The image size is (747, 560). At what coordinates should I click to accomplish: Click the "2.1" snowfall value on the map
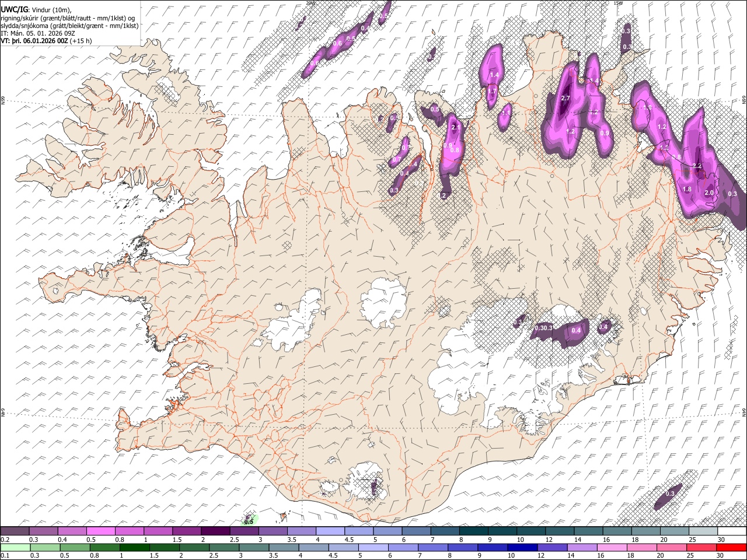click(456, 127)
